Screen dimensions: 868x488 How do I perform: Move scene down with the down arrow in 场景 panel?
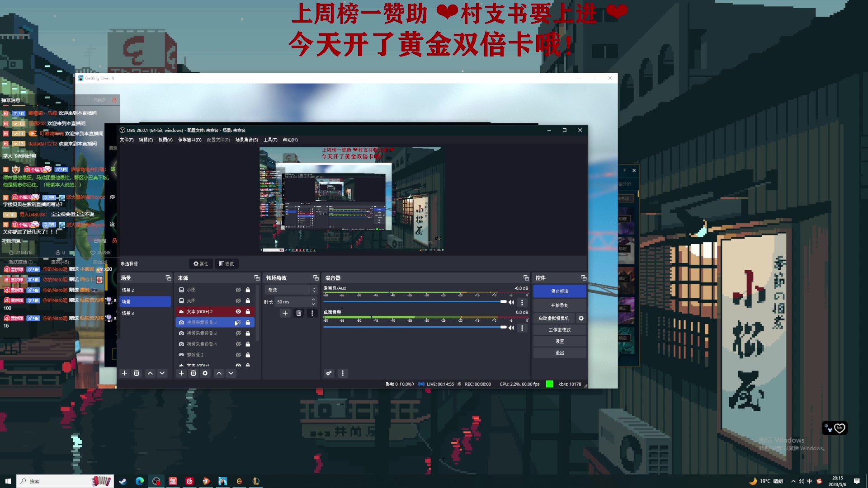pos(162,373)
